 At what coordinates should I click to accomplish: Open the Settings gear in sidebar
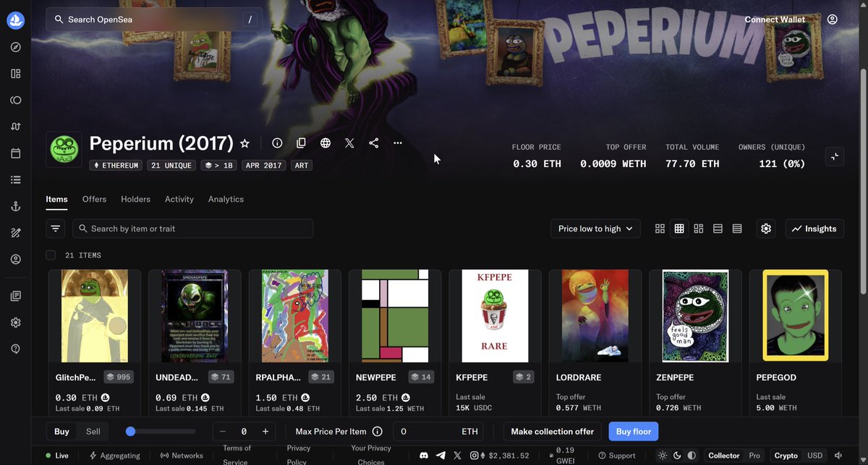tap(15, 323)
